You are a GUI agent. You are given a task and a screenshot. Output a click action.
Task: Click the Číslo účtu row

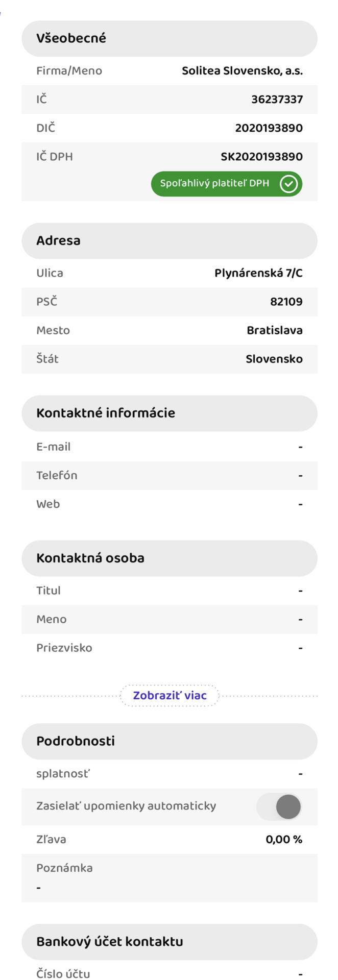(169, 973)
